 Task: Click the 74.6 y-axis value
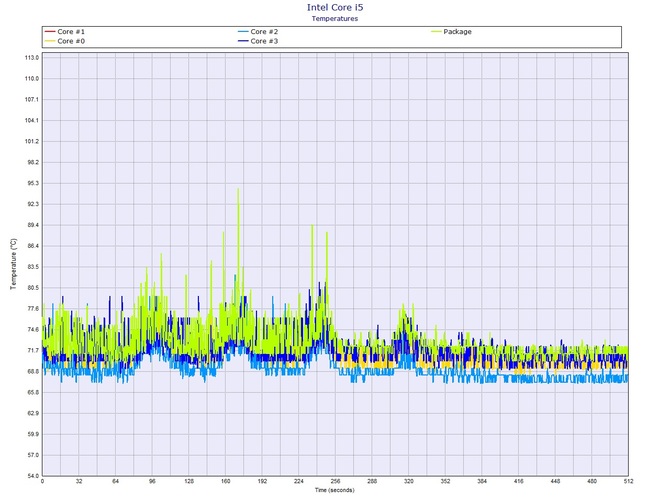click(x=32, y=330)
